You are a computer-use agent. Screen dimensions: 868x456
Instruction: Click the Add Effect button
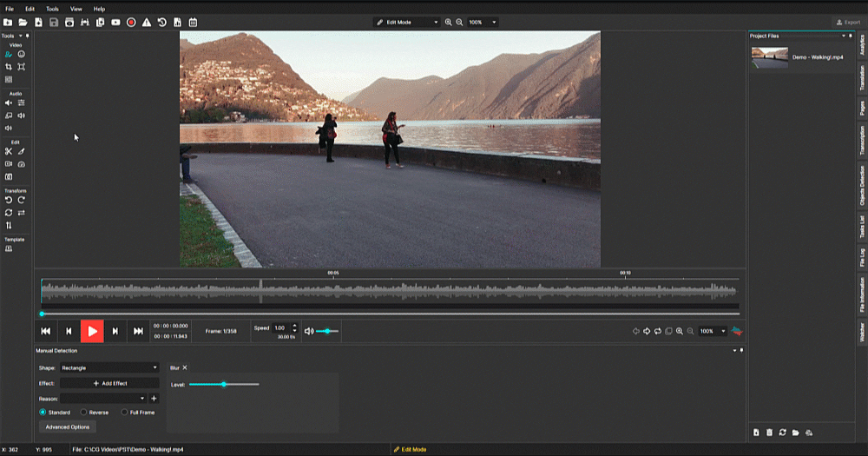click(x=109, y=383)
